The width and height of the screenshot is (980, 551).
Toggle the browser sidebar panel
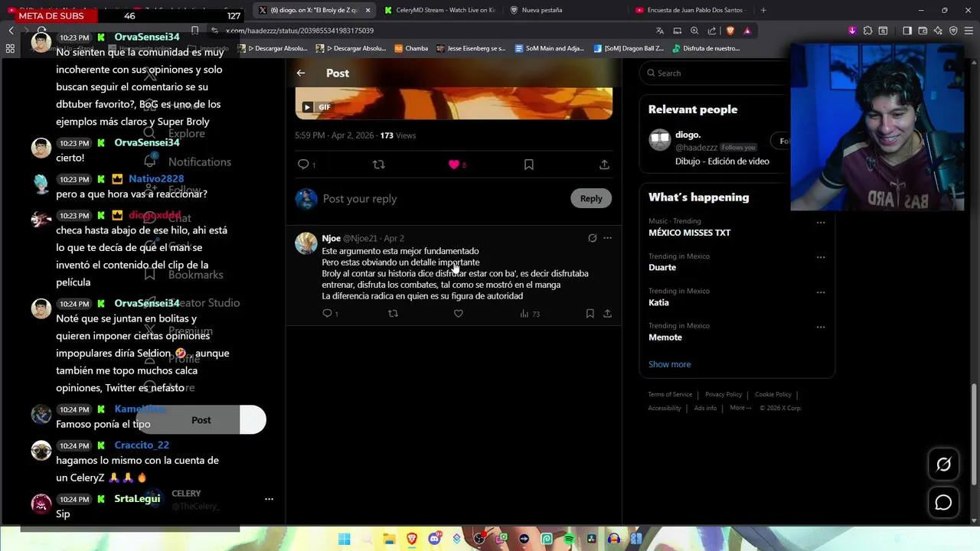click(x=907, y=31)
